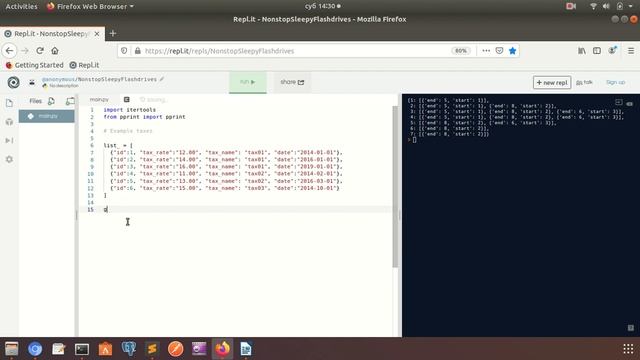Click line 1 'import itertools' code
The image size is (640, 360).
pyautogui.click(x=129, y=110)
